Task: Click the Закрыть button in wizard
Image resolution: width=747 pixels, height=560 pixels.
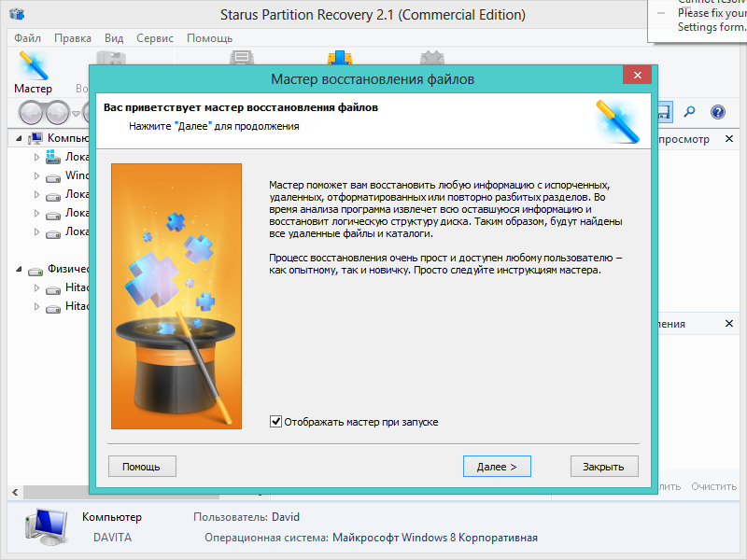Action: pyautogui.click(x=604, y=467)
